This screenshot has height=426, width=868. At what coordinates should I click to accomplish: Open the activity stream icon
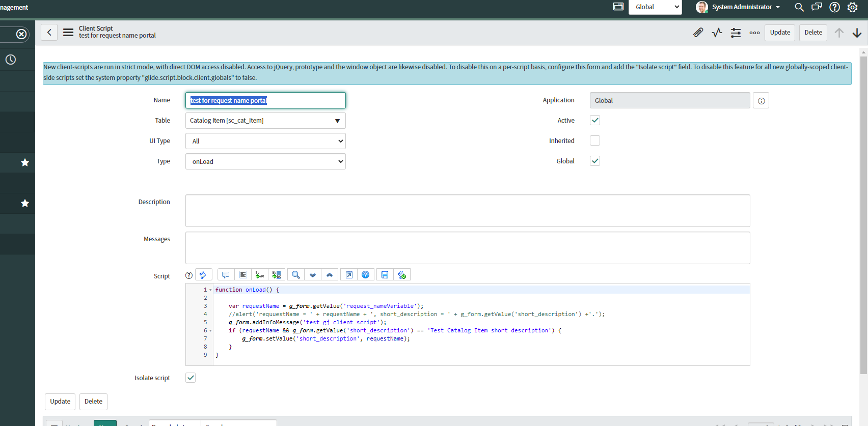tap(717, 33)
